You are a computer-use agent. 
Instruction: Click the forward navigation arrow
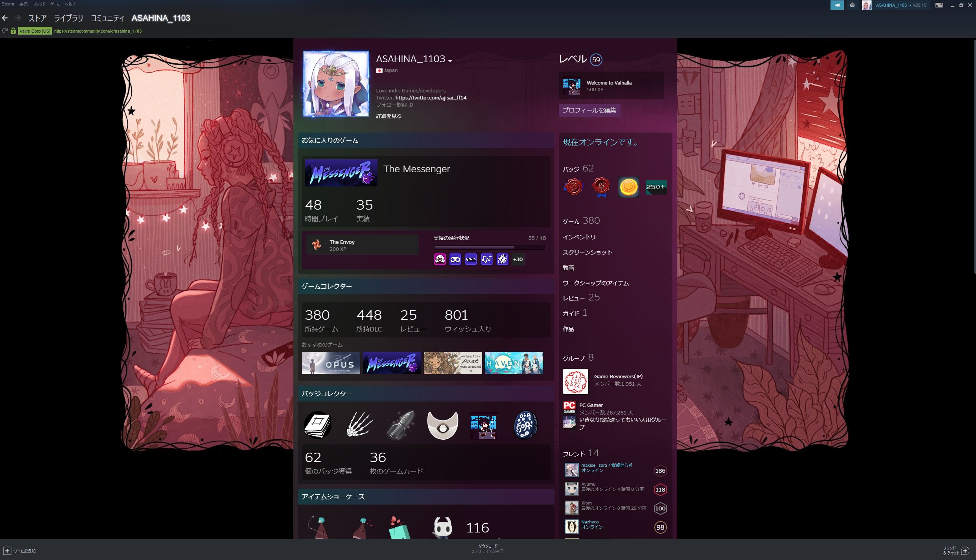click(x=18, y=18)
